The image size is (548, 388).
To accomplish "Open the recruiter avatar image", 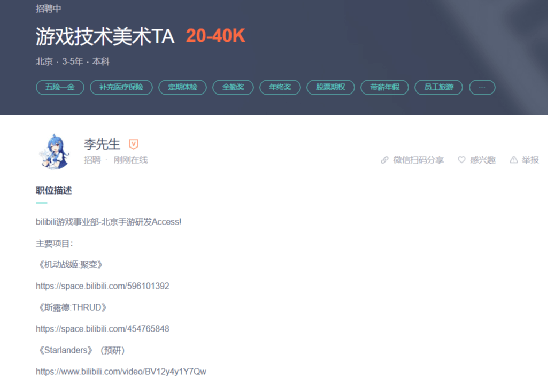I will click(x=54, y=152).
